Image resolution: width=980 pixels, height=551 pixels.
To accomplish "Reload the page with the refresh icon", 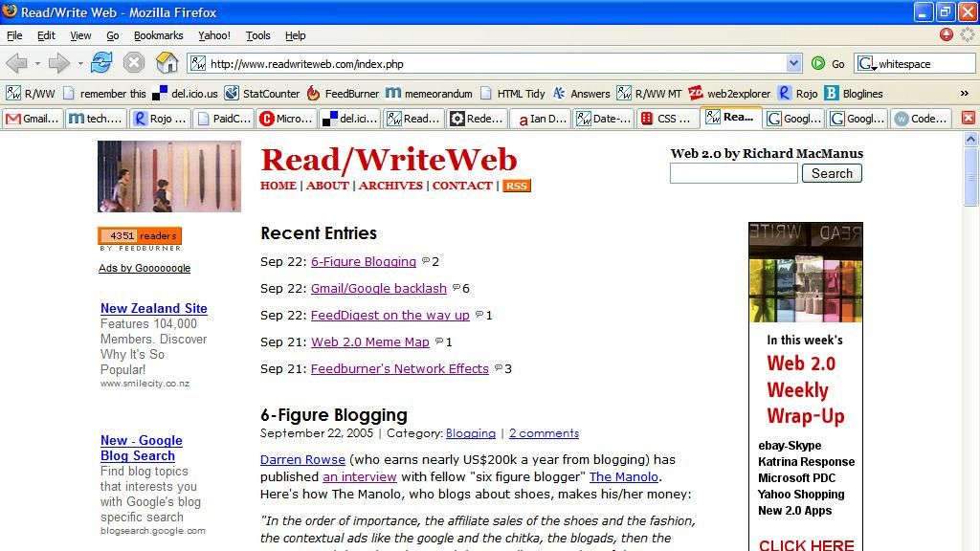I will 101,63.
